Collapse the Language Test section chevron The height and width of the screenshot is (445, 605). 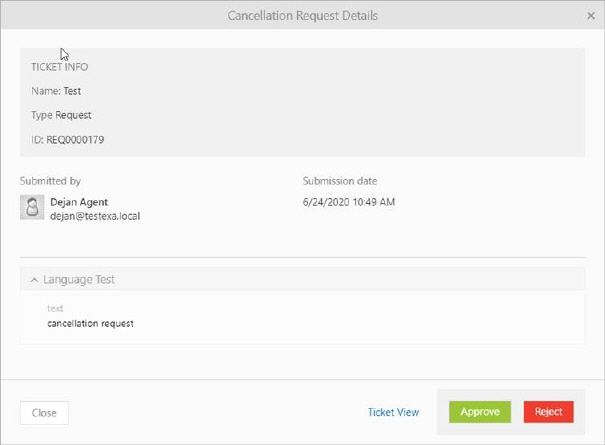click(x=34, y=280)
